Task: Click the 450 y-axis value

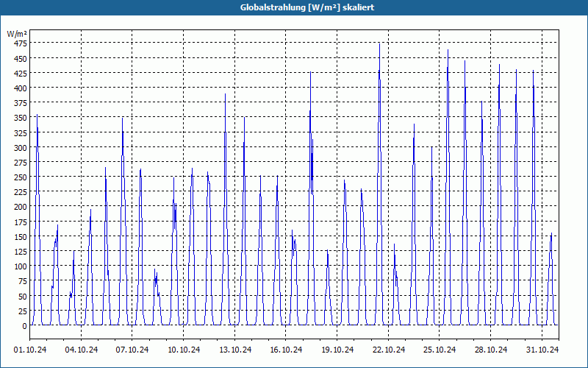Action: [x=21, y=58]
